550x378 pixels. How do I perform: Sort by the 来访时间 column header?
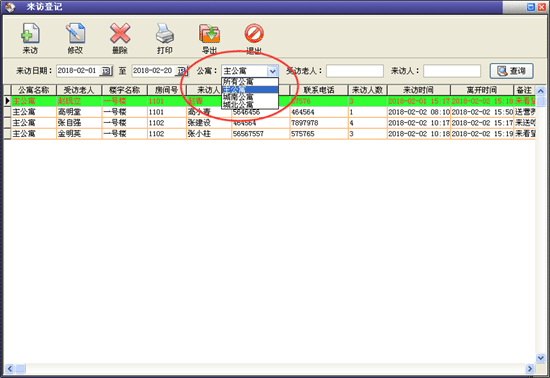tap(418, 90)
